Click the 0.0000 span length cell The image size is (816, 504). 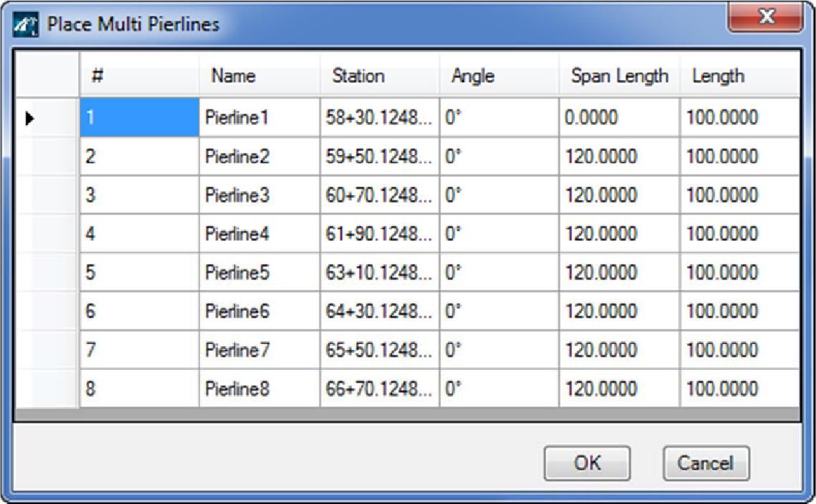[x=620, y=118]
